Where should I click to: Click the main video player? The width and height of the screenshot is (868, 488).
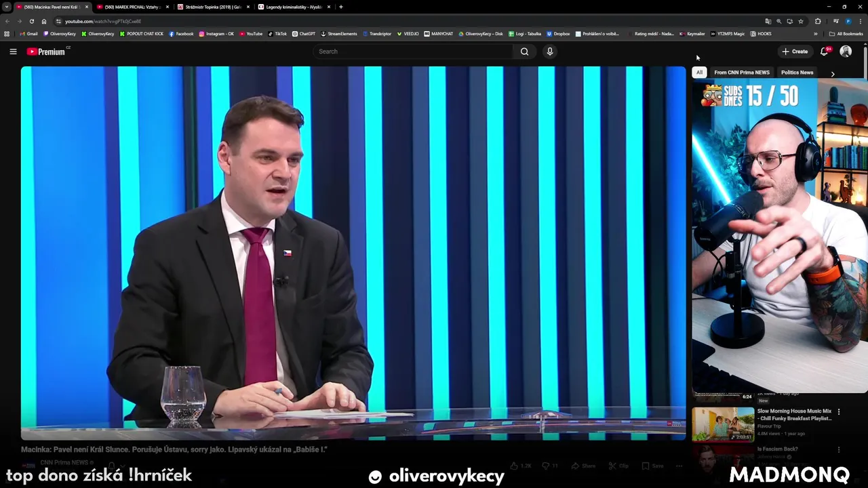[353, 253]
